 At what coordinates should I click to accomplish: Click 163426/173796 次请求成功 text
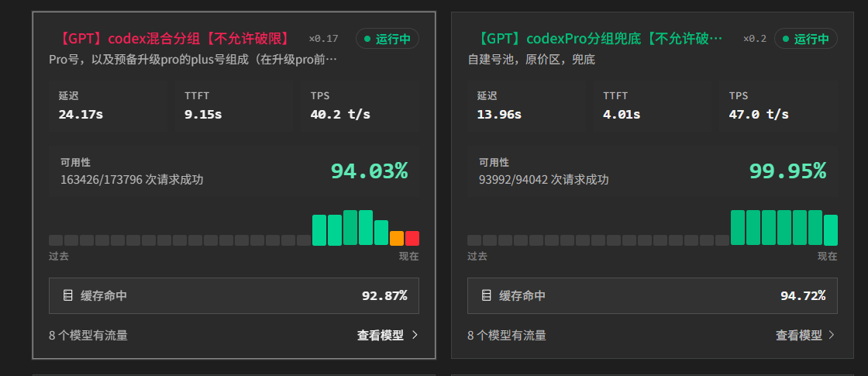click(x=132, y=179)
